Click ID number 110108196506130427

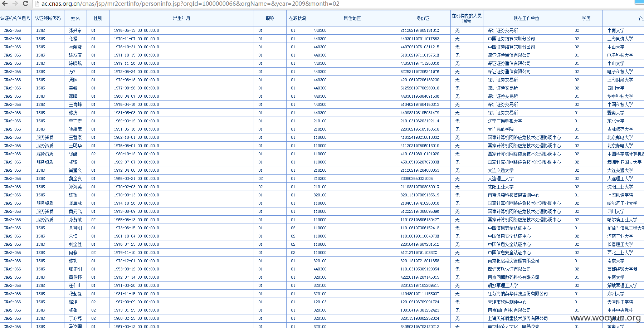tap(420, 220)
